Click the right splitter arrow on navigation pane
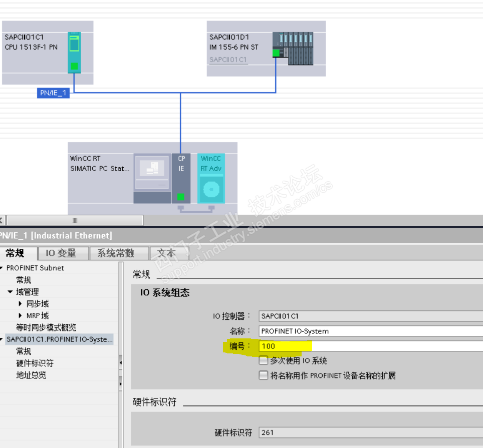The width and height of the screenshot is (483, 448). click(121, 384)
